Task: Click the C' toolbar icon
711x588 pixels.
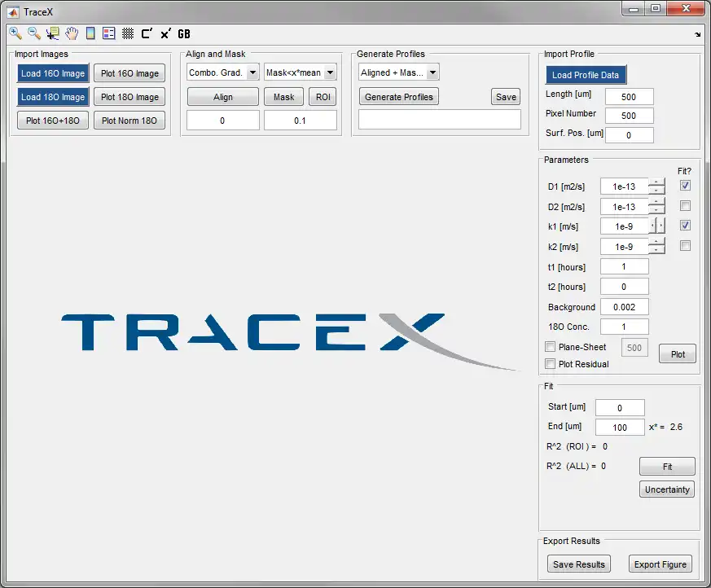Action: 147,33
